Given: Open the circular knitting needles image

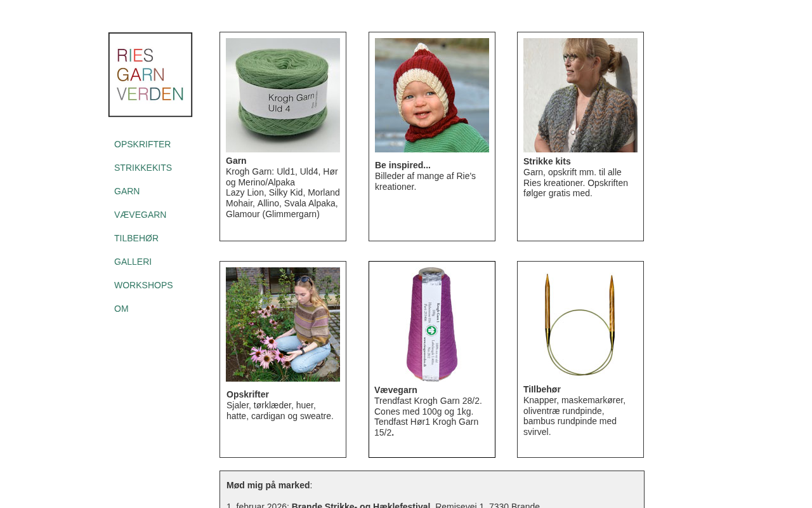Looking at the screenshot, I should 580,324.
